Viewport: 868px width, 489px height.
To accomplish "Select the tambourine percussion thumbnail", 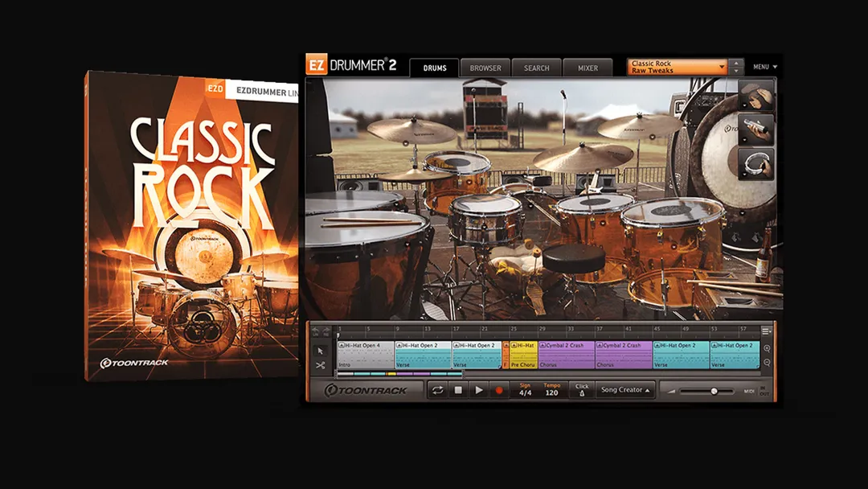I will tap(758, 163).
